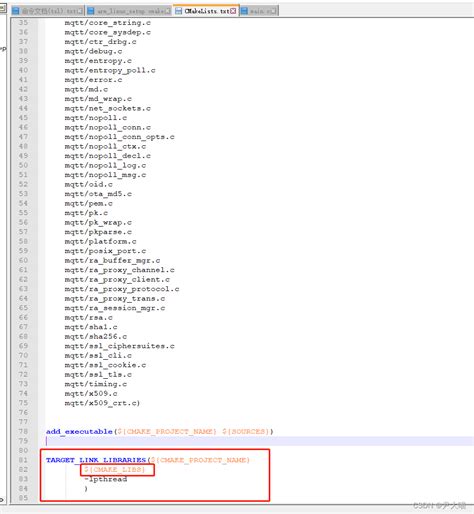
Task: Switch to the arm_linux_setup.cmake tab
Action: pos(129,11)
